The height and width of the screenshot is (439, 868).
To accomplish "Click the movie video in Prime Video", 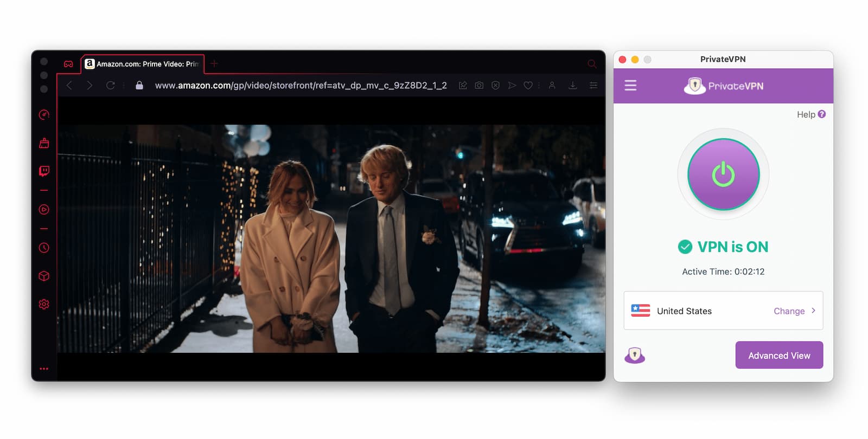I will pos(331,239).
